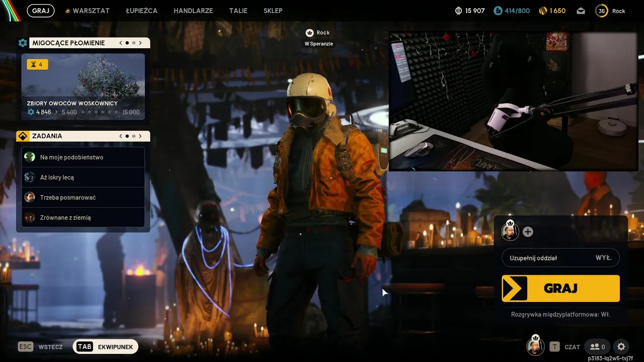Click the portrait icon for Trzeba posmarować
644x362 pixels.
click(30, 197)
